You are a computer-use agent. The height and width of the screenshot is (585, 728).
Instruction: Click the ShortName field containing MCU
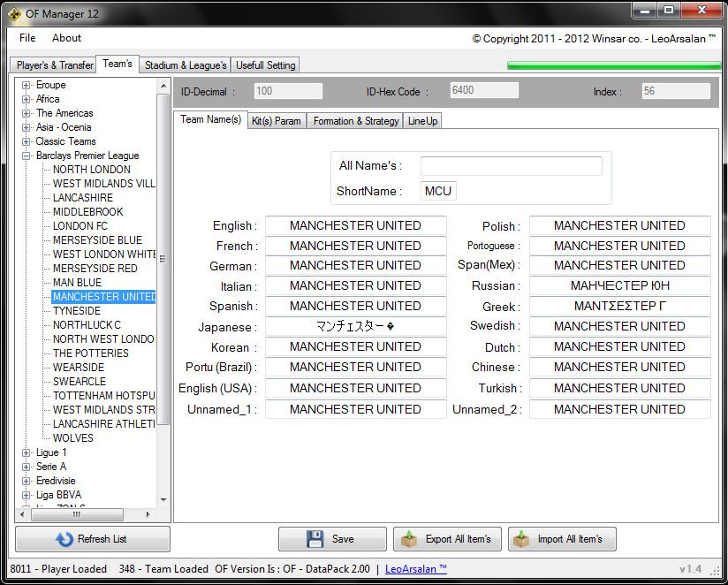pyautogui.click(x=438, y=191)
